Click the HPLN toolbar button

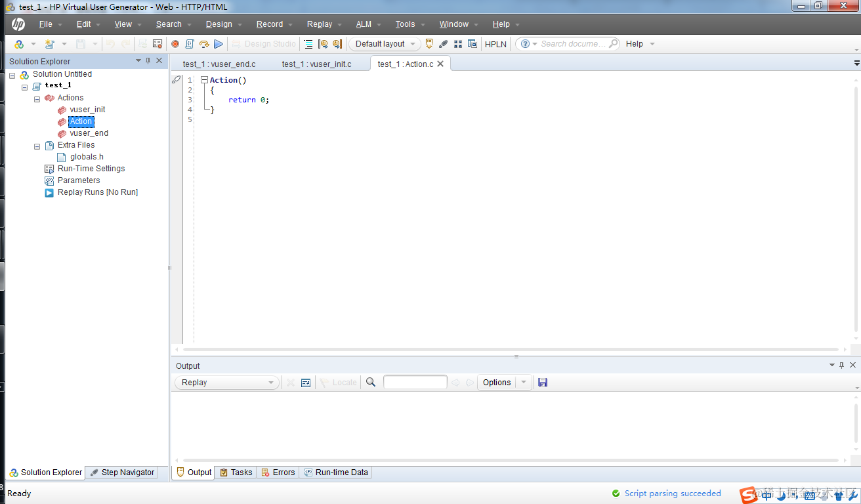click(x=495, y=44)
